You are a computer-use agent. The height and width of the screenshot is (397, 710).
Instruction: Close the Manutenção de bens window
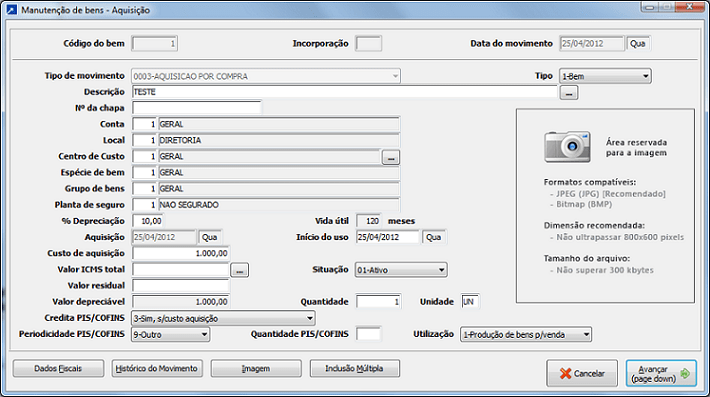point(689,7)
